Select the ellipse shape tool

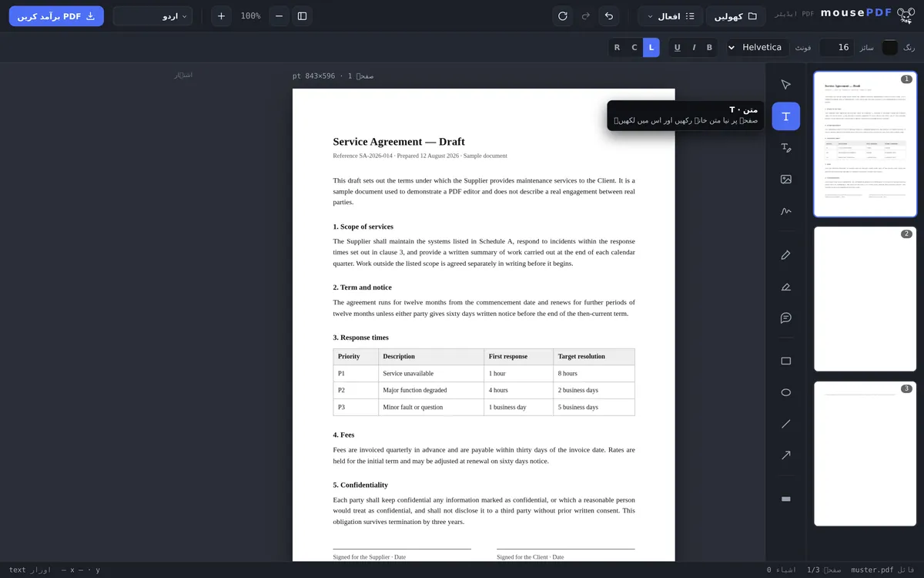tap(785, 392)
